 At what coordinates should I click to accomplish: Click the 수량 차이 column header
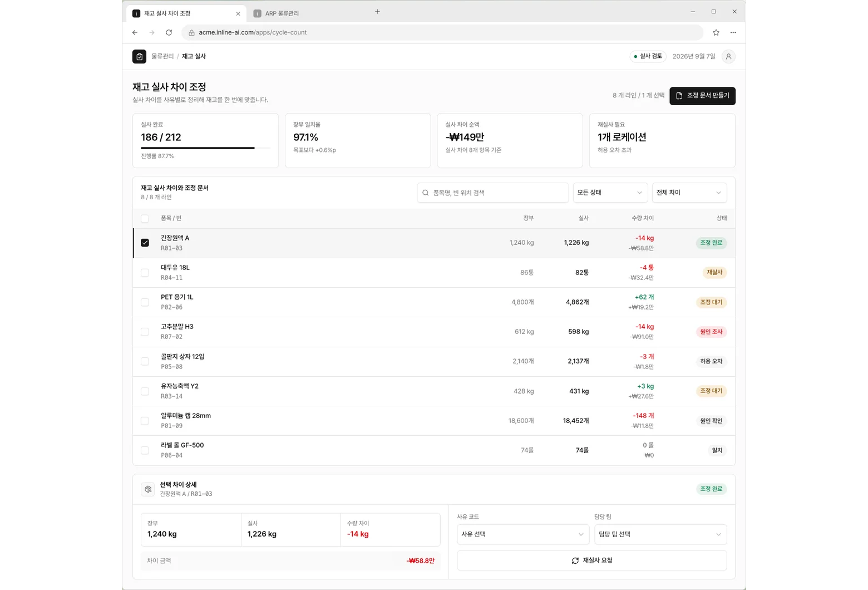643,218
